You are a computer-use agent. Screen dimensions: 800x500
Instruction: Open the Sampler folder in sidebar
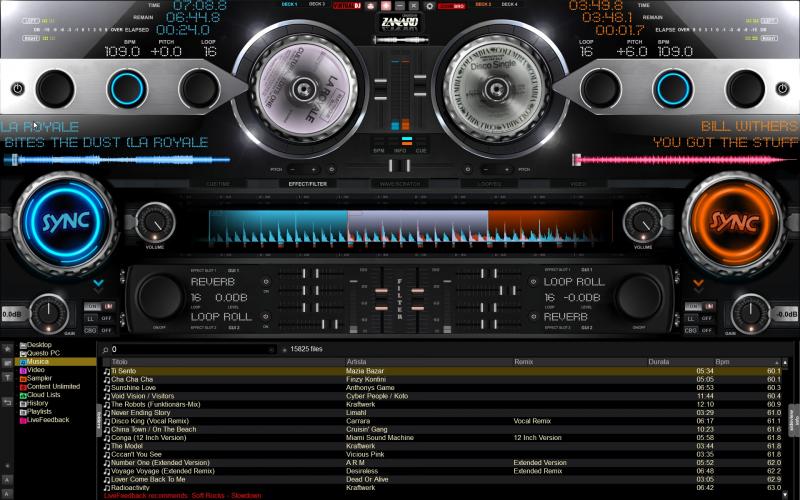(x=39, y=378)
